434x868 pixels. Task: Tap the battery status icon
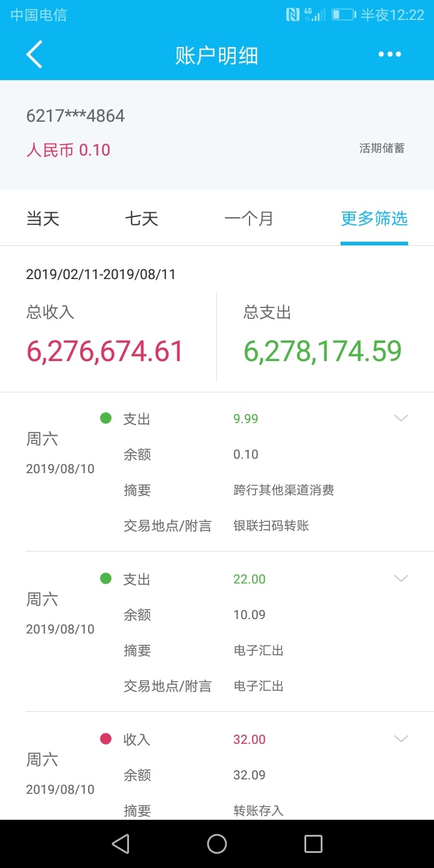tap(344, 14)
